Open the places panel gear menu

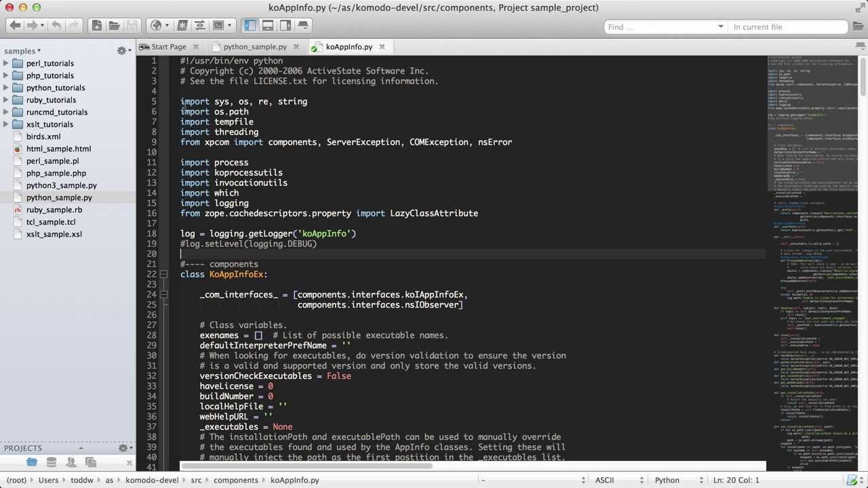coord(123,51)
